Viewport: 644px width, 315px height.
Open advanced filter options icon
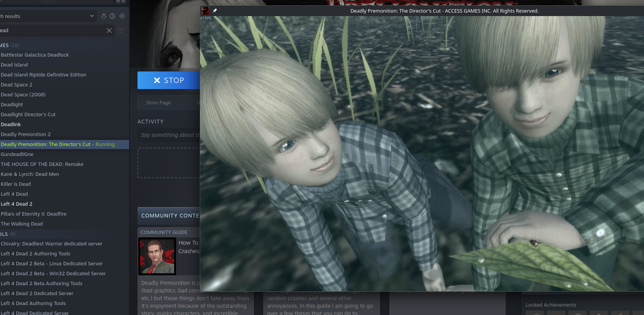[x=121, y=31]
